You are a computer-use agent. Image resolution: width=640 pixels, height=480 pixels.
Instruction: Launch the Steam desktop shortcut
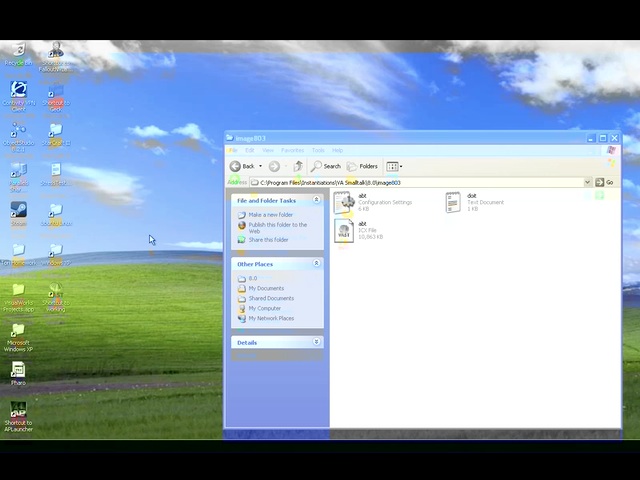pos(19,214)
